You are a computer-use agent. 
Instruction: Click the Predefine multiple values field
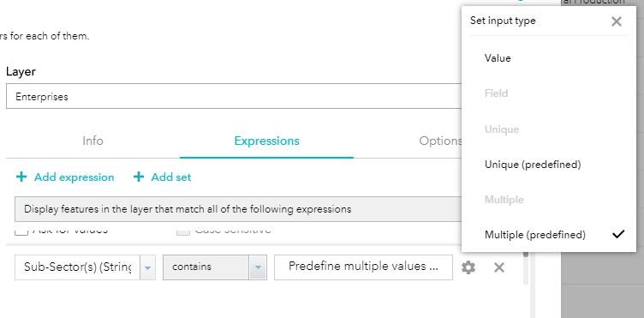pyautogui.click(x=363, y=267)
